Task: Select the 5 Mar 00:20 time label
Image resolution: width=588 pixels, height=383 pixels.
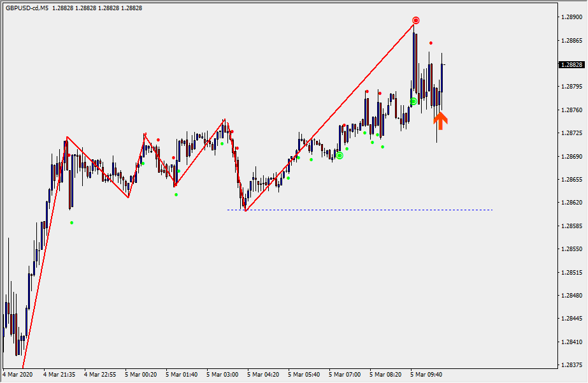Action: click(140, 375)
